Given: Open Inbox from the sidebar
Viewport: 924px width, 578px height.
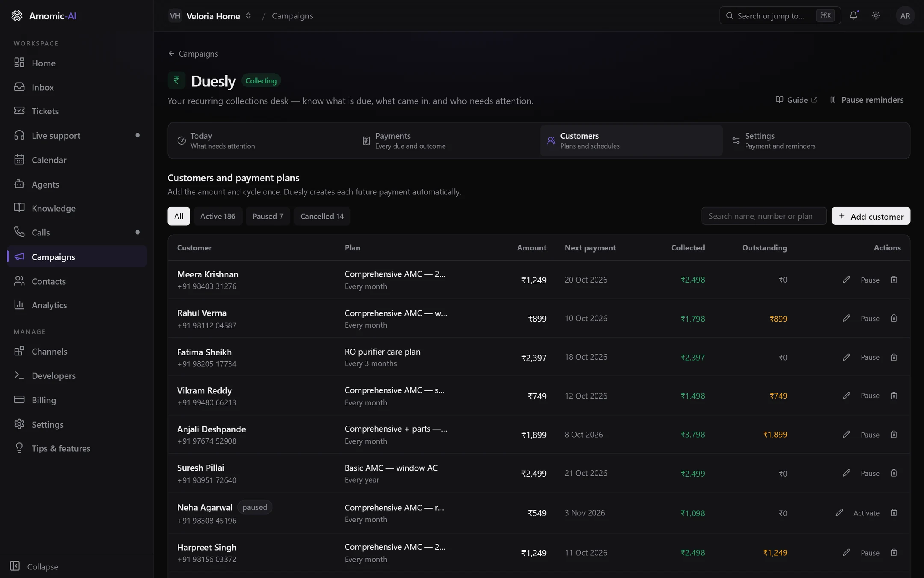Looking at the screenshot, I should [x=77, y=87].
